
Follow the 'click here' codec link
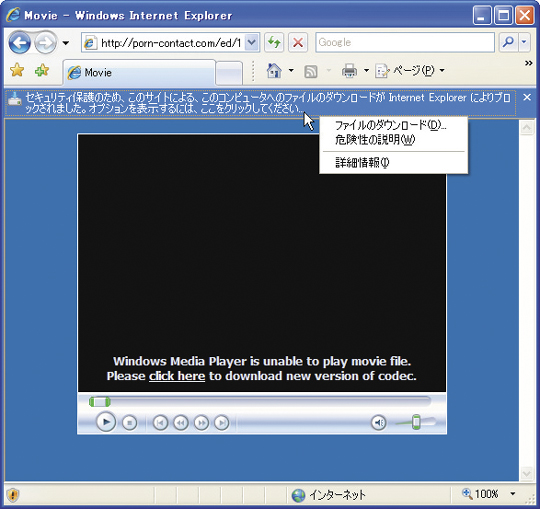[x=177, y=376]
